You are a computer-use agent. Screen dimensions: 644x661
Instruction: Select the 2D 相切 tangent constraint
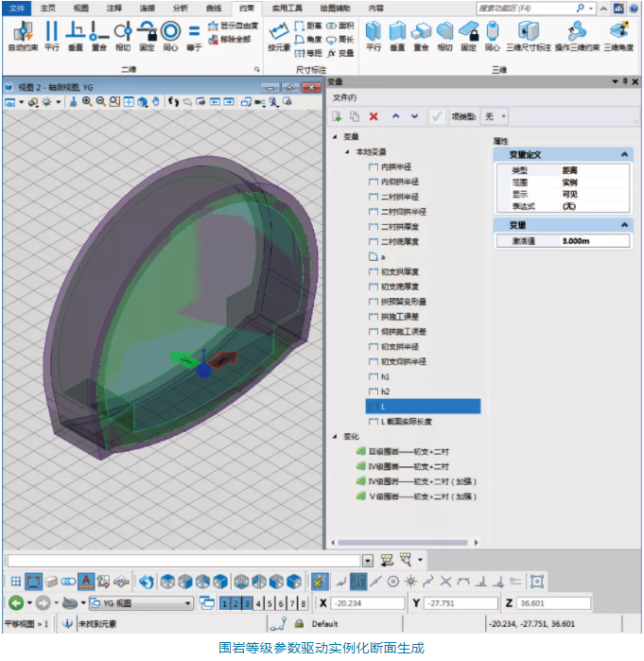pyautogui.click(x=123, y=36)
